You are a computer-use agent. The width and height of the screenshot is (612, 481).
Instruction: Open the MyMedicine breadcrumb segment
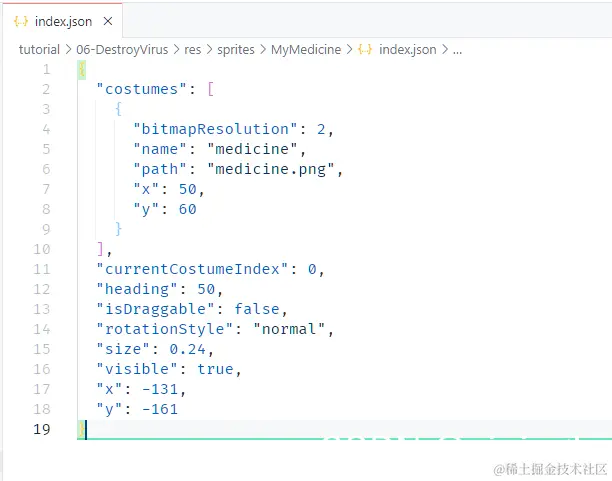pos(306,50)
